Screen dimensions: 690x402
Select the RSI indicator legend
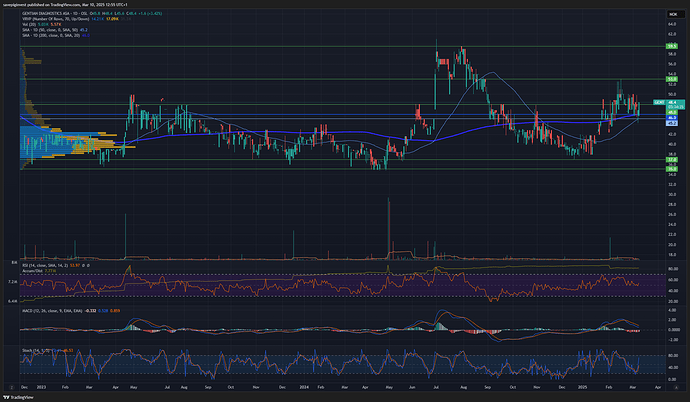[56, 266]
